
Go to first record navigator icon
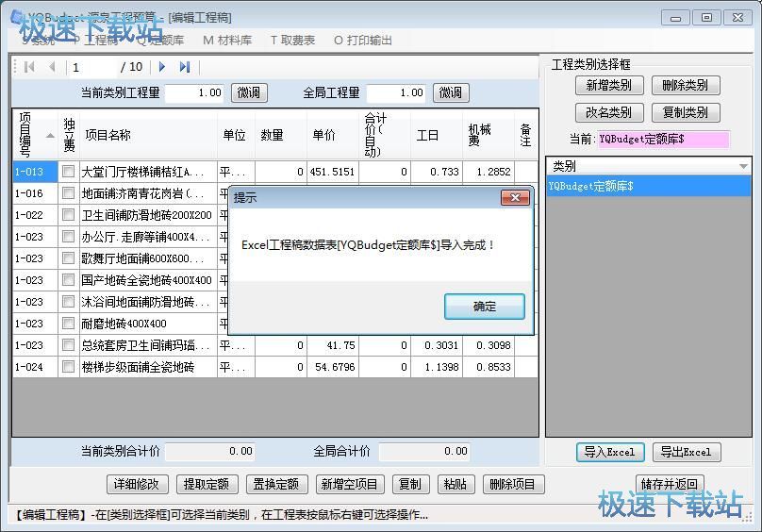(29, 67)
